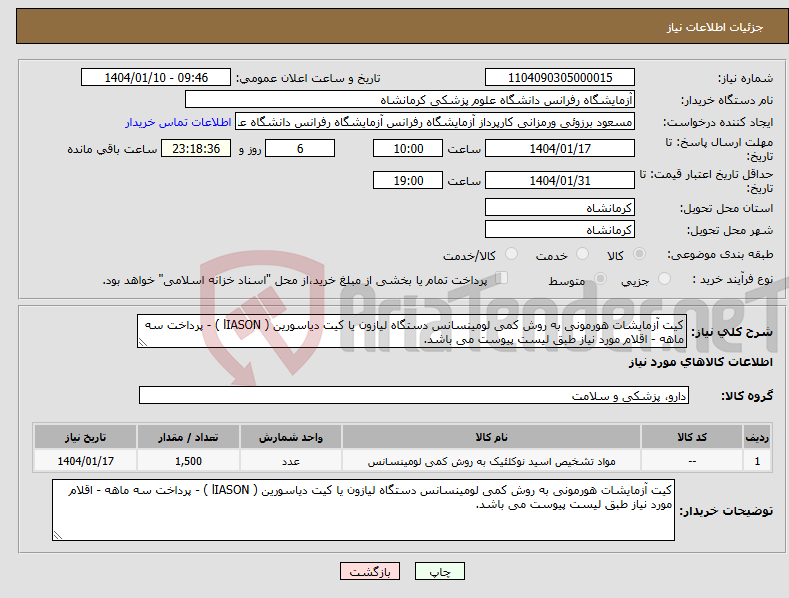The width and height of the screenshot is (789, 598).
Task: Select the کالا/خدمت radio button
Action: pyautogui.click(x=511, y=254)
